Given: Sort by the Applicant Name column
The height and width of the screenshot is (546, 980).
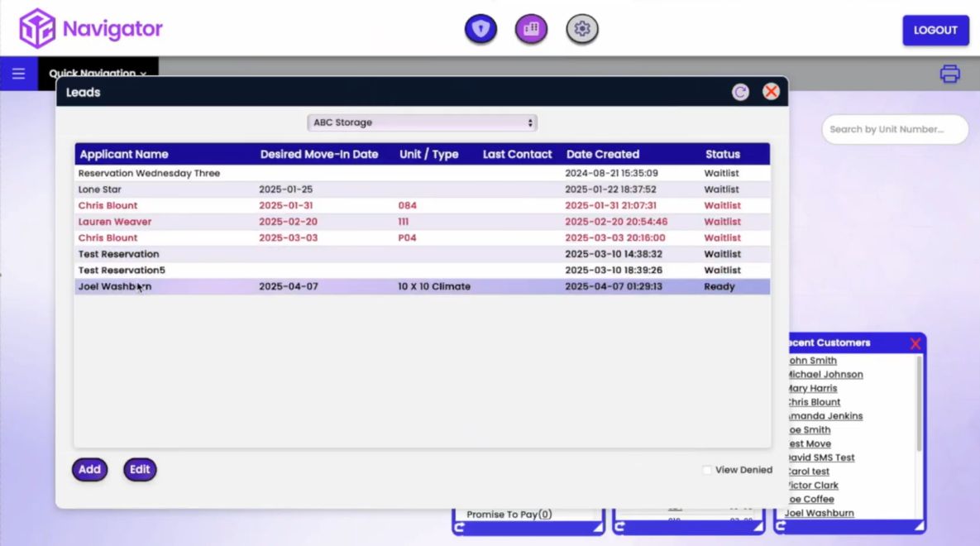Looking at the screenshot, I should [124, 155].
